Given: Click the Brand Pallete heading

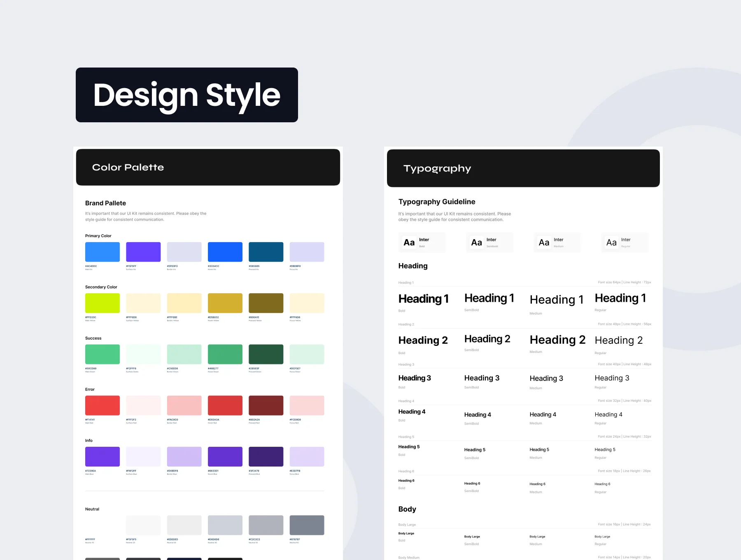Looking at the screenshot, I should pos(105,203).
